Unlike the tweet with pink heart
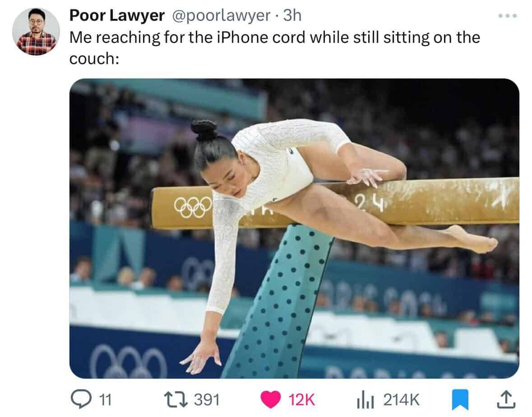The height and width of the screenshot is (417, 532). [270, 399]
